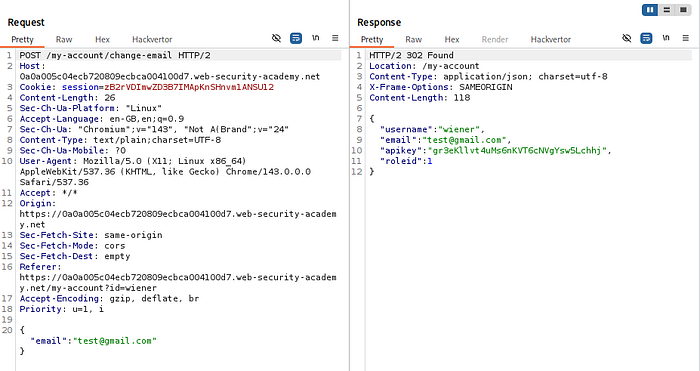Click the Sec-Fetch-Dest: empty header
Screen dimensions: 700x371
coord(75,256)
